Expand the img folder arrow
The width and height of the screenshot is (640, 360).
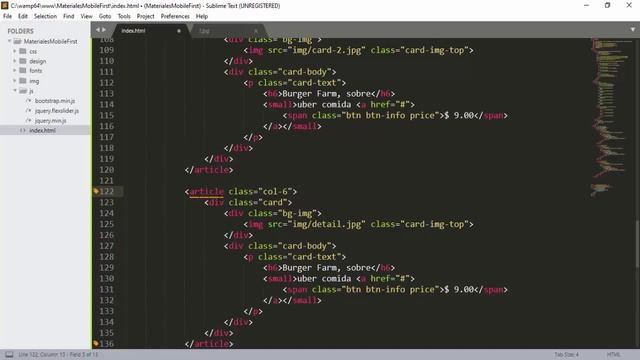tap(15, 81)
